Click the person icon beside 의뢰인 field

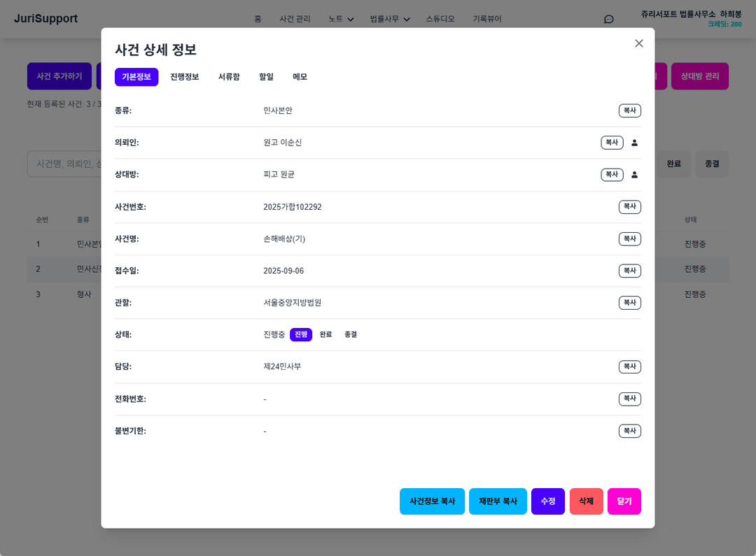tap(634, 142)
